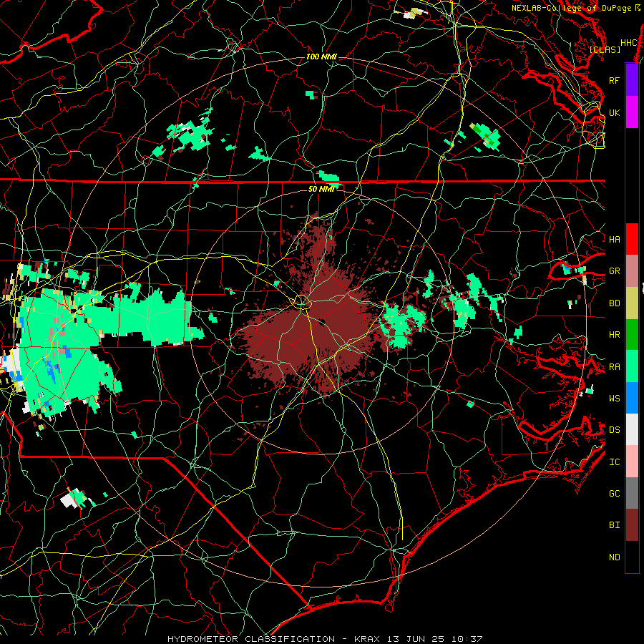Click the BD legend label
Image resolution: width=644 pixels, height=644 pixels.
coord(614,303)
